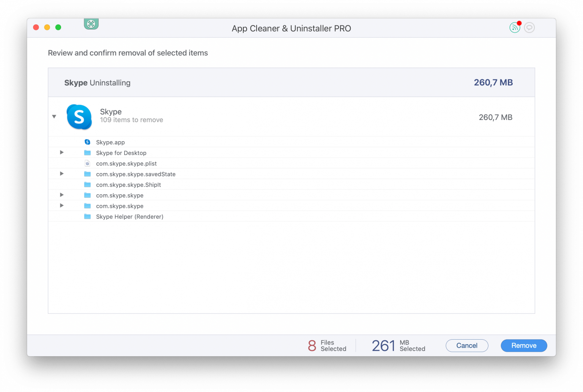Click the Skype for Desktop folder icon
583x392 pixels.
click(x=87, y=153)
